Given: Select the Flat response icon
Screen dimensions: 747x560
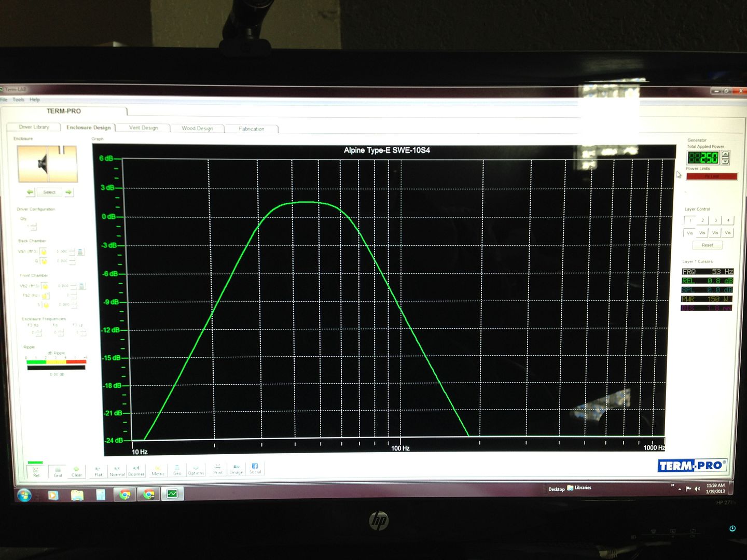Looking at the screenshot, I should [99, 470].
